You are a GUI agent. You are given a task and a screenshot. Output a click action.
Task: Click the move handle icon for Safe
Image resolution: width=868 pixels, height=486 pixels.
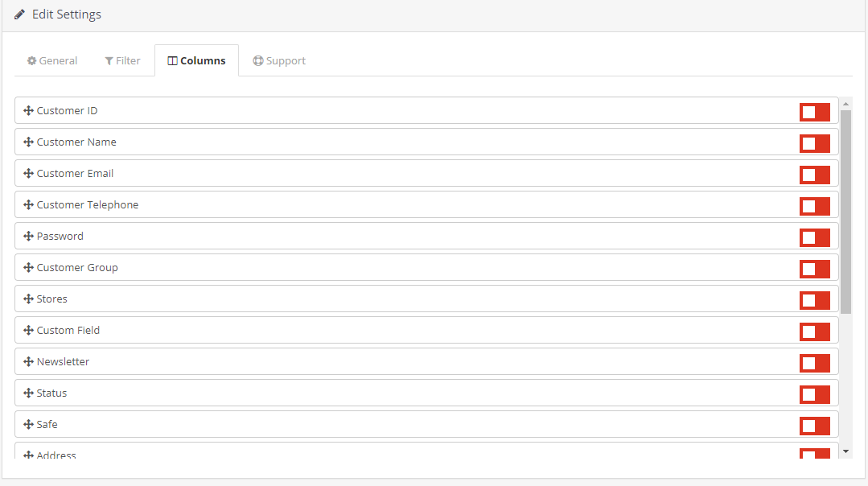pos(28,425)
